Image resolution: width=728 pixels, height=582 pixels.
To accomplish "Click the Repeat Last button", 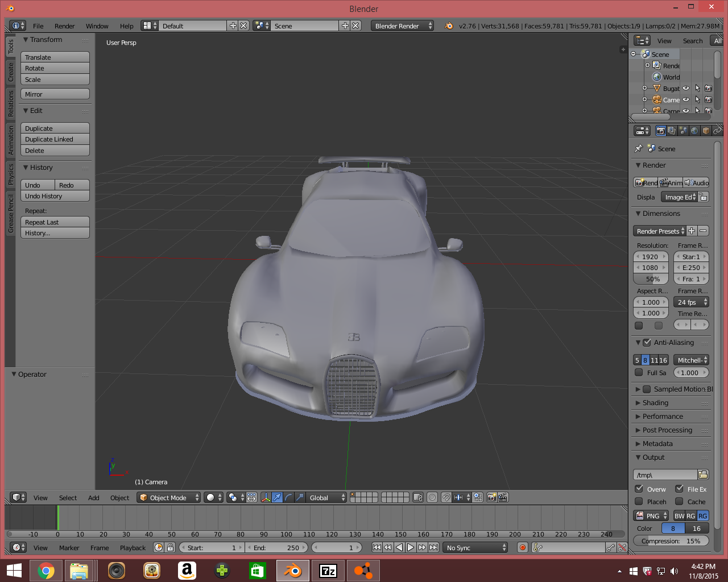I will pyautogui.click(x=55, y=222).
